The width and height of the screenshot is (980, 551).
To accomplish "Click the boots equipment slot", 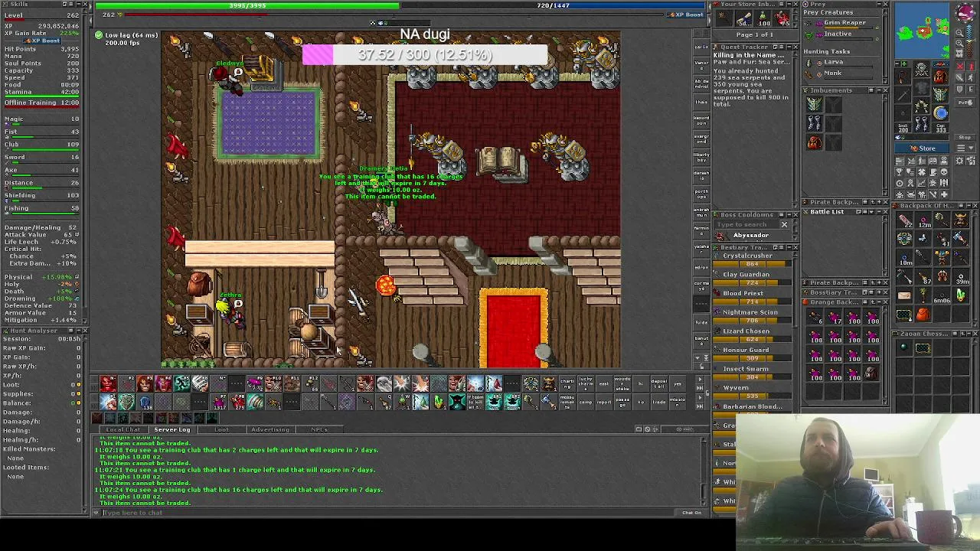I will coord(922,123).
